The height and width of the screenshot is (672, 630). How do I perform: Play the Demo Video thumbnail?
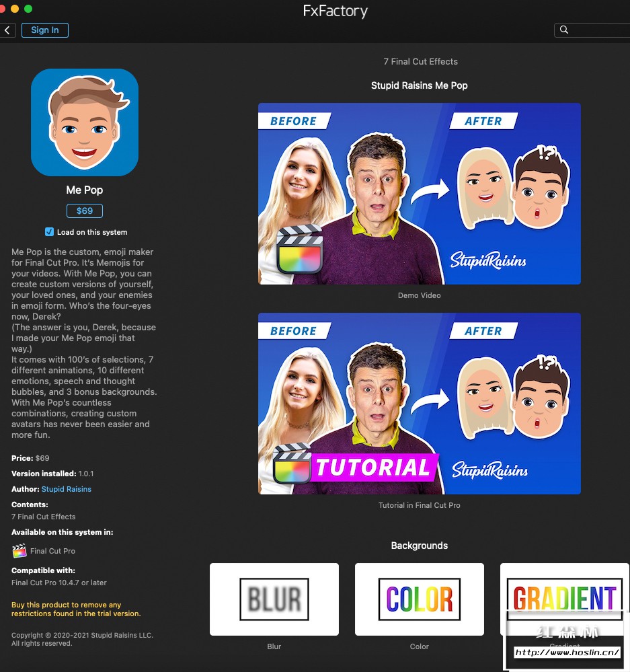(420, 194)
